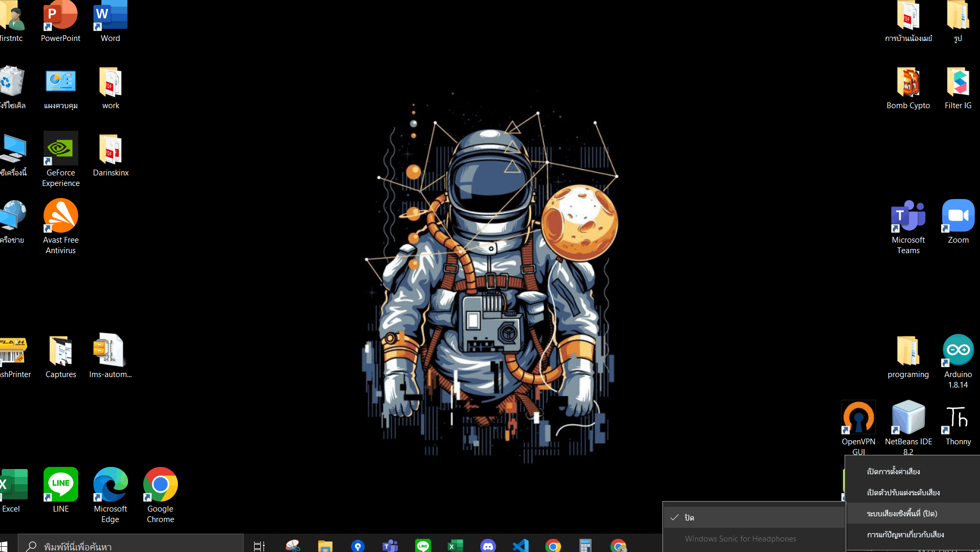Open Task View from the taskbar
Image resolution: width=980 pixels, height=552 pixels.
point(259,546)
